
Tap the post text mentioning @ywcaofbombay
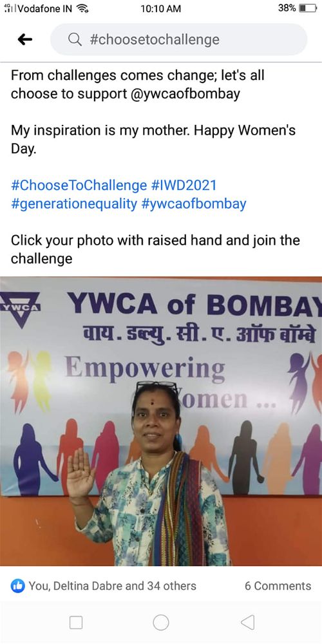[138, 84]
